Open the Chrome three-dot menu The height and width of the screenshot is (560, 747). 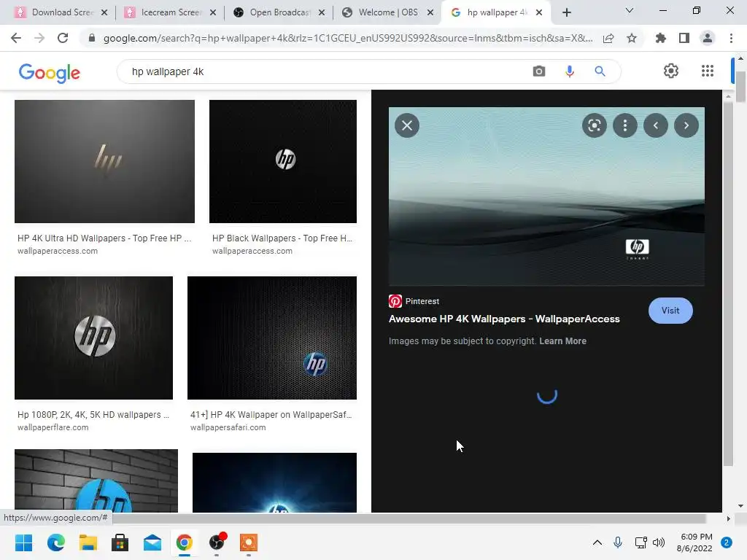click(x=731, y=38)
